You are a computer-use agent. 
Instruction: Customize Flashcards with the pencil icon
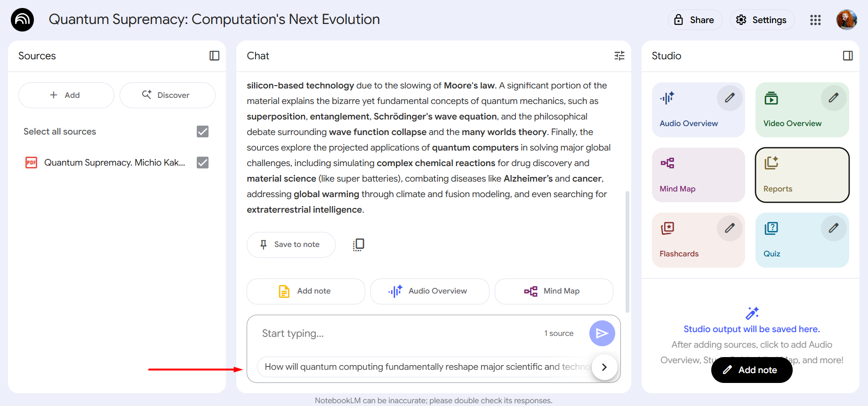click(730, 228)
